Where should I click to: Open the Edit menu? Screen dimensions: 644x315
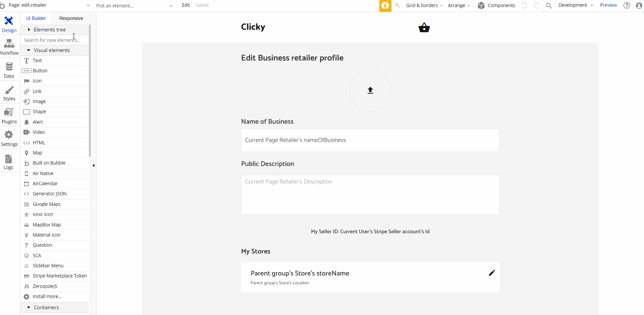(186, 5)
